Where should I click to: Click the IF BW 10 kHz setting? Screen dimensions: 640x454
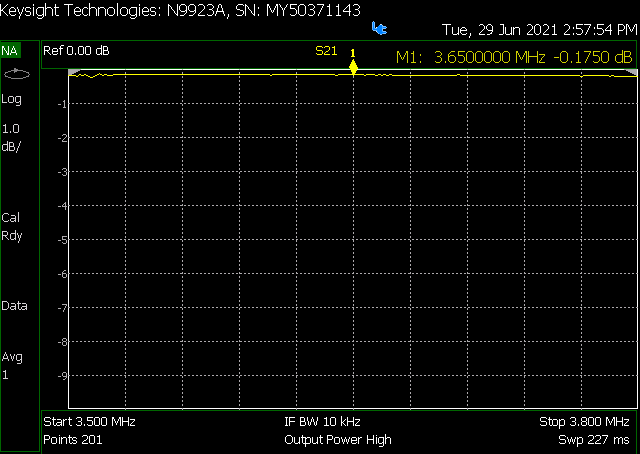(x=322, y=421)
